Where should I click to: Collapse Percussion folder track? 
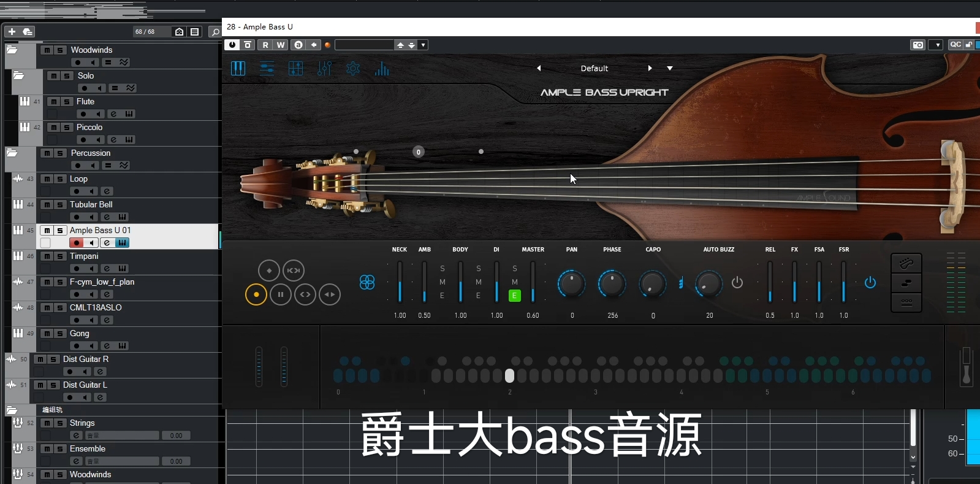coord(12,152)
